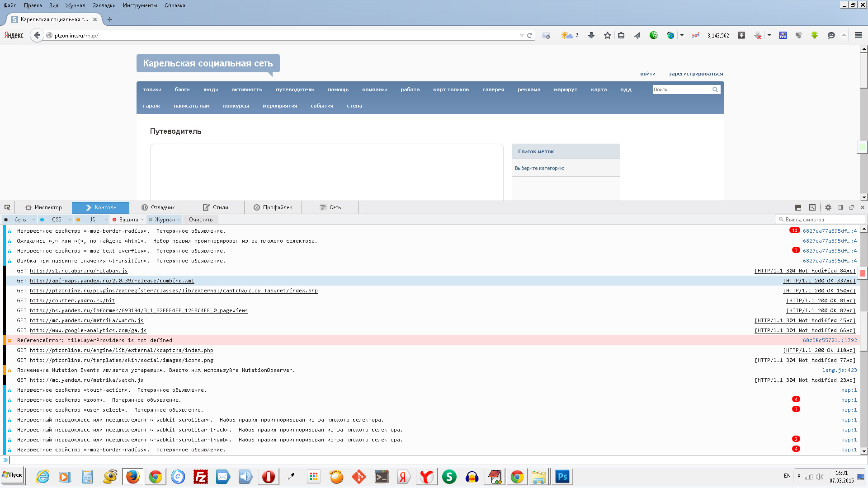
Task: Click the page vertical scrollbar thumb
Action: pyautogui.click(x=864, y=70)
